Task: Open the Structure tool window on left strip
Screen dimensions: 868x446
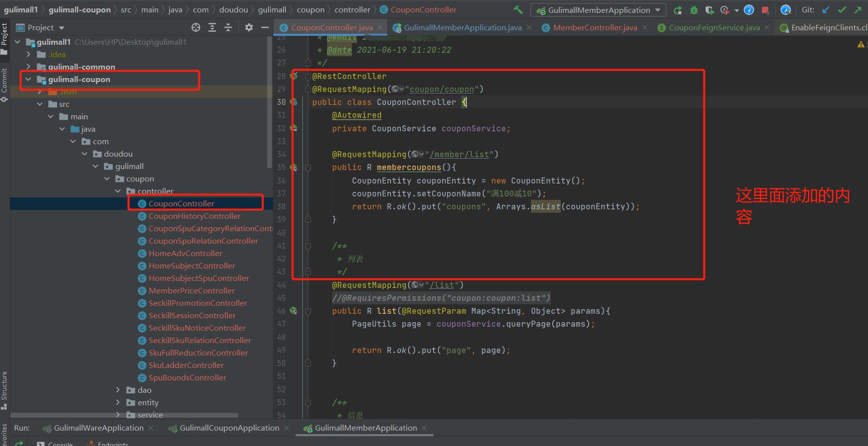Action: [x=4, y=390]
